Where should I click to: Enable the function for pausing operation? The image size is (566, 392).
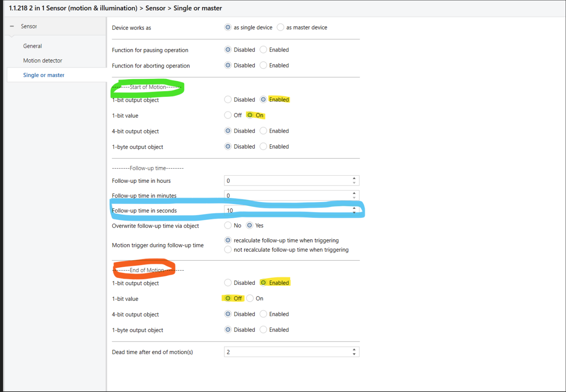click(x=263, y=50)
